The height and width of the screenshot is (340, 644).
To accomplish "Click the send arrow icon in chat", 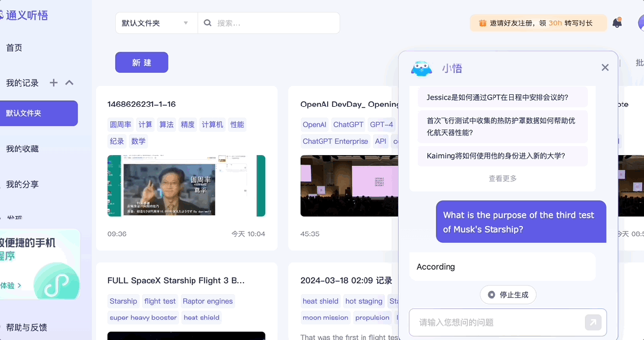I will [593, 322].
